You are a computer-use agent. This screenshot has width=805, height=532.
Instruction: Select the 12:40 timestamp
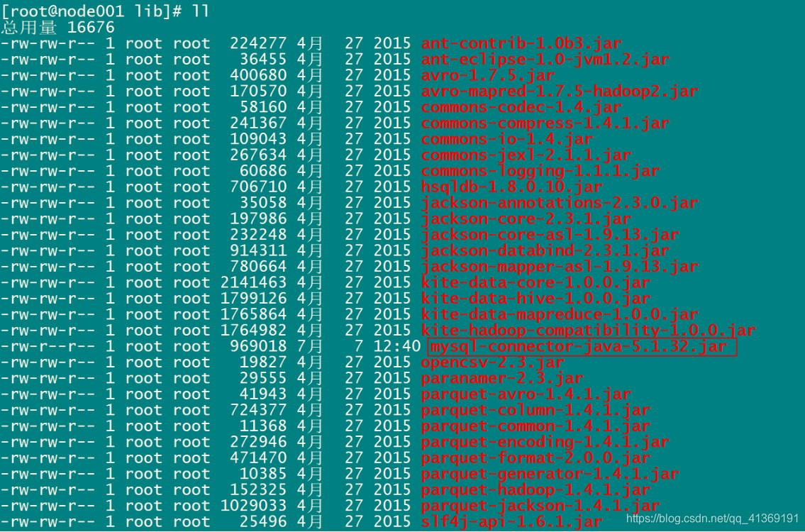[397, 347]
